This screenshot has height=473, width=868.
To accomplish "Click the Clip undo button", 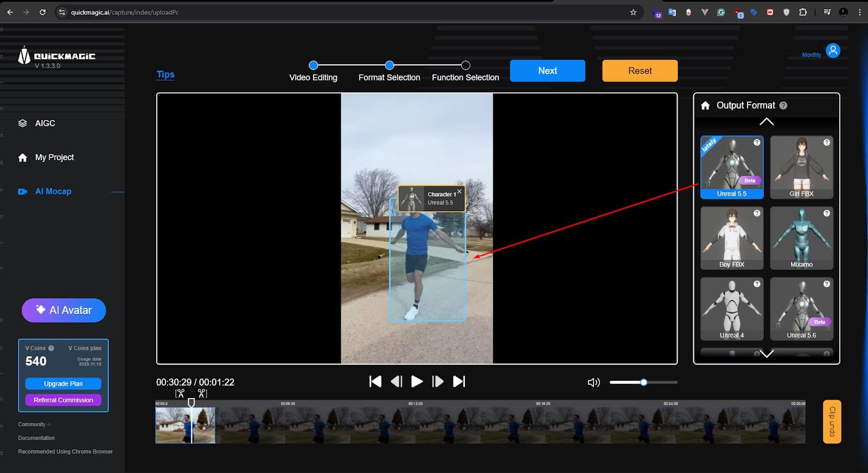I will point(832,421).
